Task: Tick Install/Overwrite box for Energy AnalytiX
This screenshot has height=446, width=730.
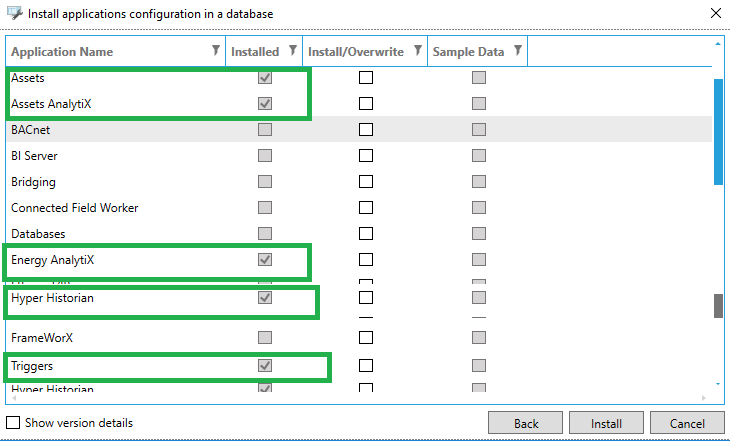Action: (366, 260)
